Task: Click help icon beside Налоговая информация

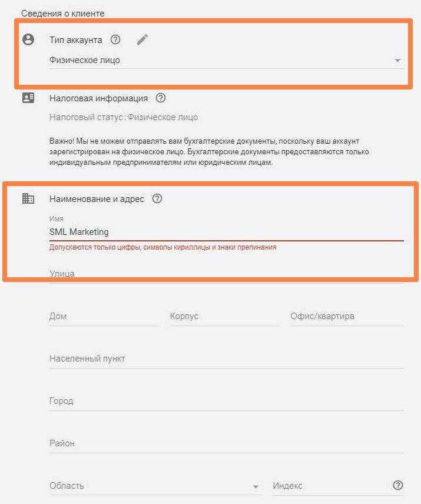Action: click(161, 98)
